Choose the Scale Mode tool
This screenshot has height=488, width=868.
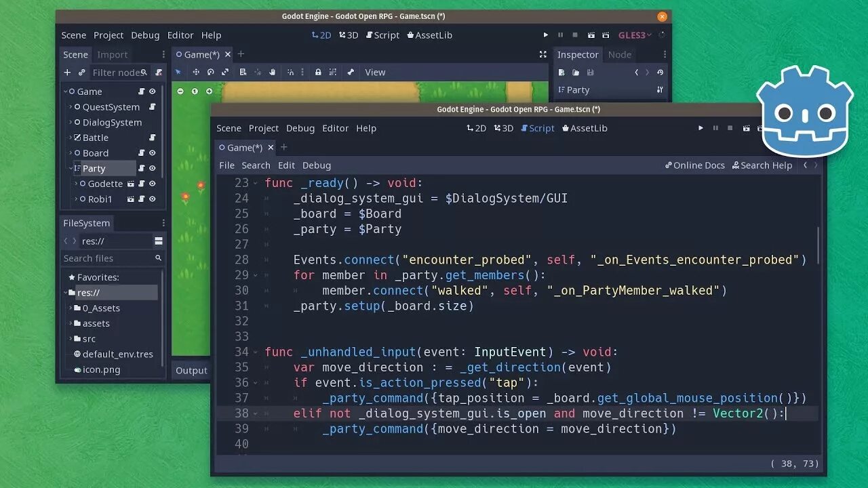[x=225, y=72]
